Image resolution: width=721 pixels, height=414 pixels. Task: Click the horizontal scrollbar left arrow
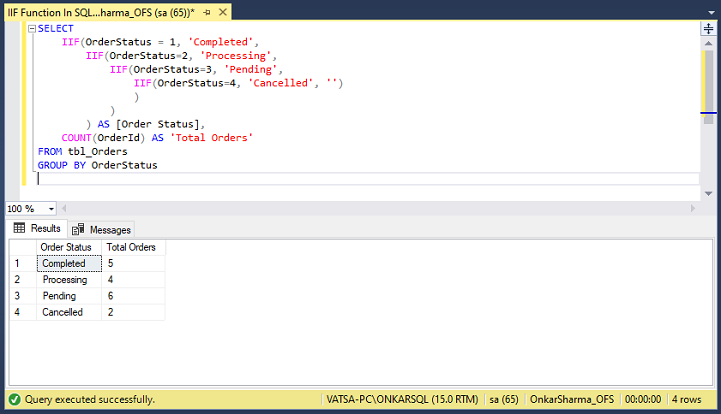[64, 208]
